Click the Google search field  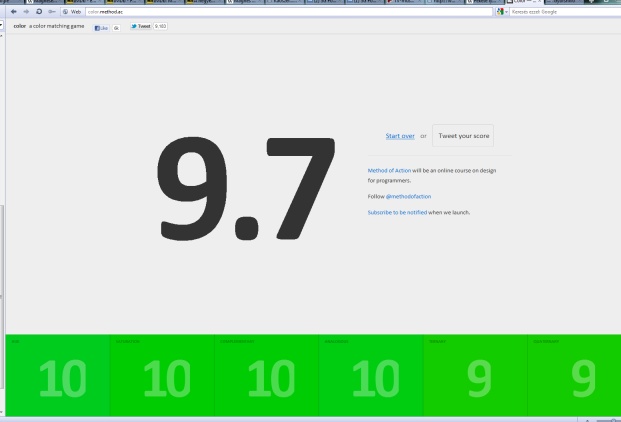point(560,11)
